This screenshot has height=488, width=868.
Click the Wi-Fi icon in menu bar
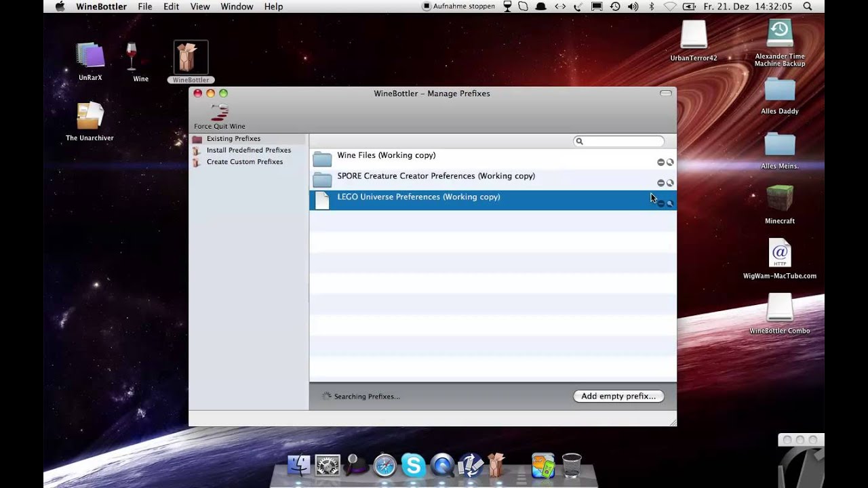click(670, 6)
